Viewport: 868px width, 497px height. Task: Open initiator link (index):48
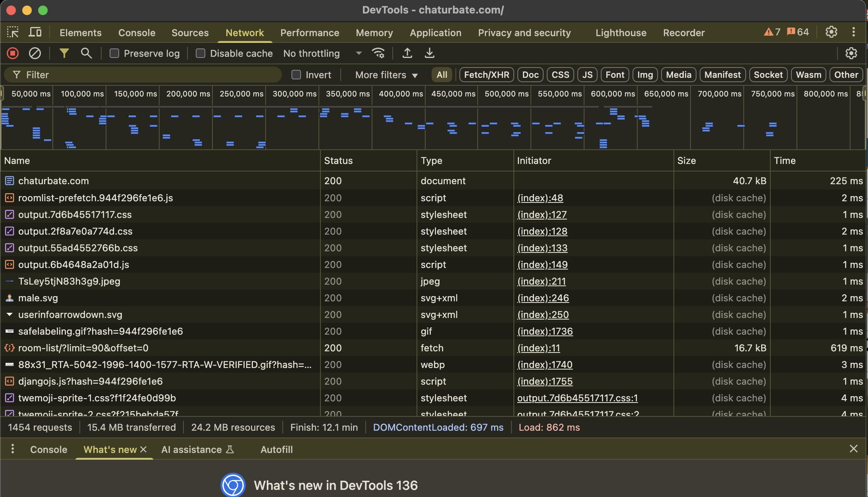click(x=539, y=198)
